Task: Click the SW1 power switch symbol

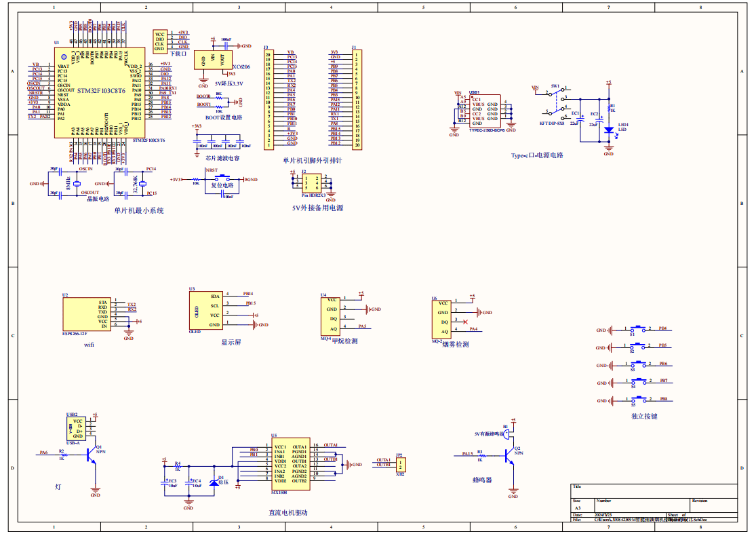Action: (557, 103)
